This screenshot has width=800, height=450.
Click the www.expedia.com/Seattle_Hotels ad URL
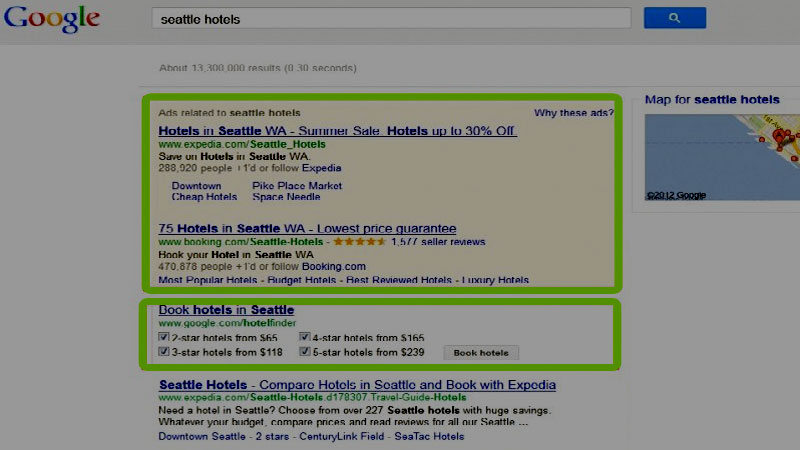242,144
